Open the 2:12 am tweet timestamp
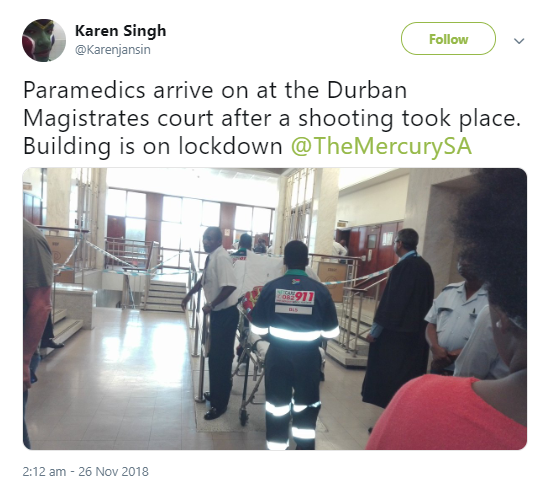Image resolution: width=543 pixels, height=485 pixels. tap(44, 471)
